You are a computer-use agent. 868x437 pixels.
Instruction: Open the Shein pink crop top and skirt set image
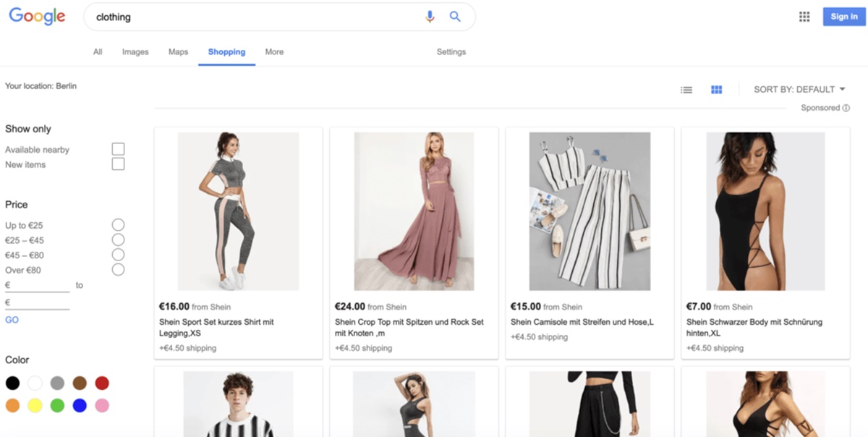coord(414,211)
